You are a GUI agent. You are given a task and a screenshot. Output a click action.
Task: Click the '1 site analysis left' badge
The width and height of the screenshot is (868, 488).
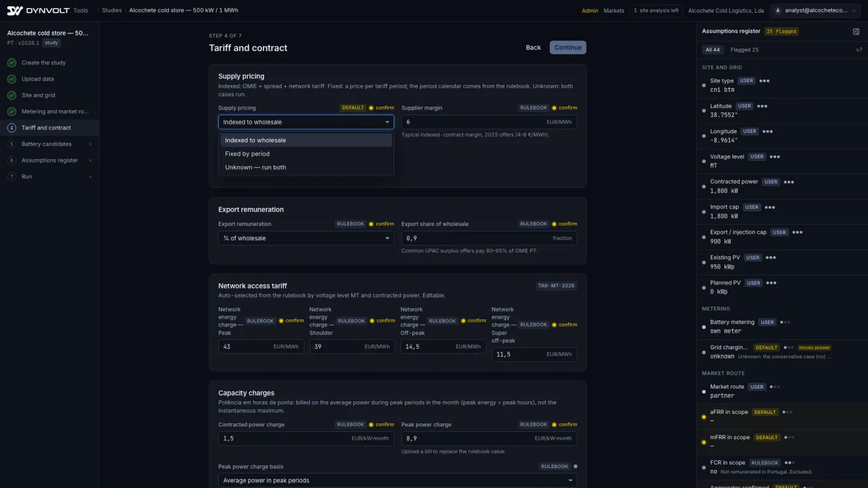point(656,10)
